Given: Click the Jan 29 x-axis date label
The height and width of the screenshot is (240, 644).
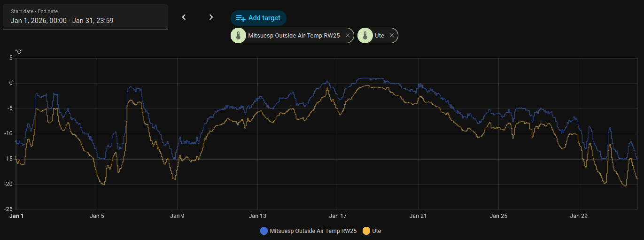Looking at the screenshot, I should point(579,216).
